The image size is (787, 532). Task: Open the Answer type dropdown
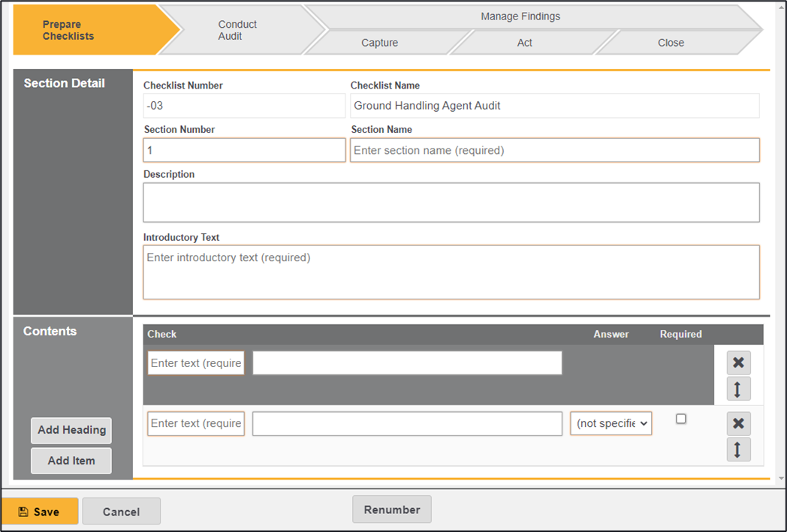click(x=611, y=423)
